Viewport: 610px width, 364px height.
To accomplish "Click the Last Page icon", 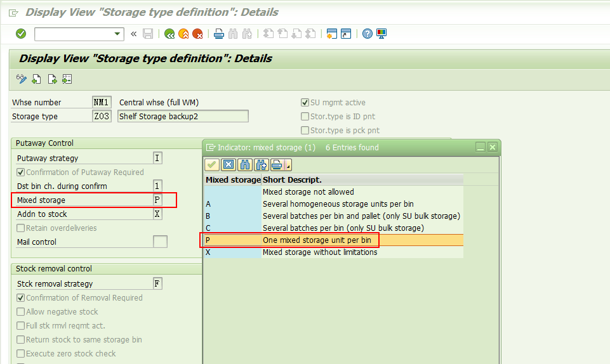I will (310, 34).
